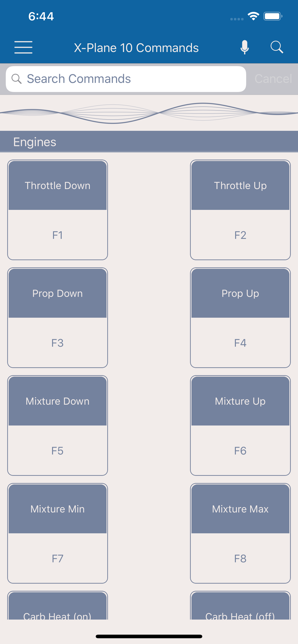298x644 pixels.
Task: Tap the Wi-Fi status icon
Action: click(253, 17)
